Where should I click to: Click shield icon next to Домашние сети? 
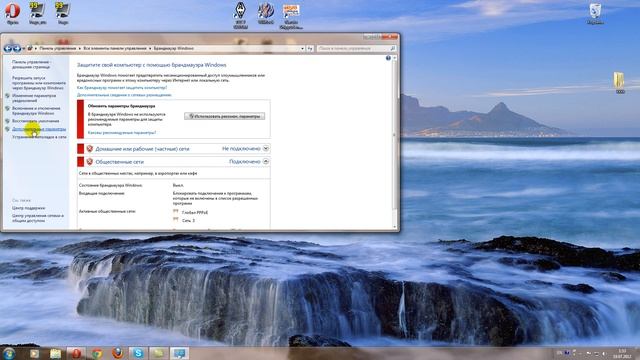tap(90, 149)
